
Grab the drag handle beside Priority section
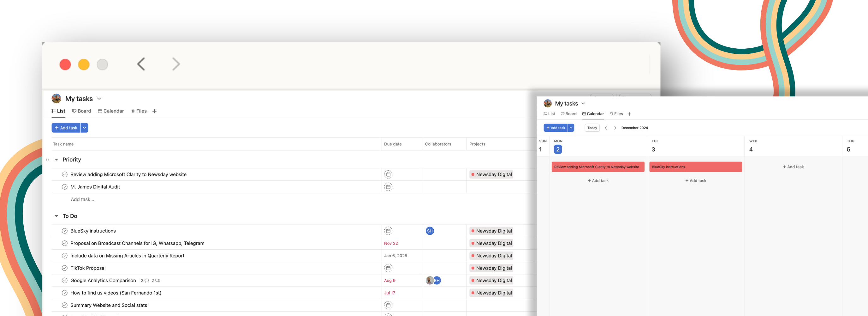pyautogui.click(x=47, y=160)
